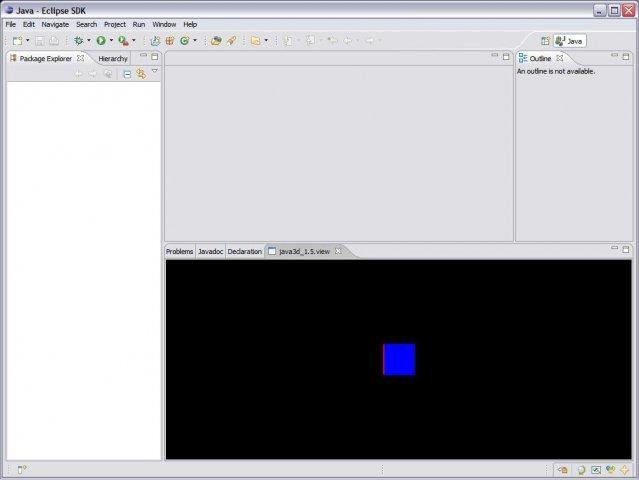This screenshot has height=480, width=639.
Task: Switch to the Hierarchy tab
Action: (x=113, y=59)
